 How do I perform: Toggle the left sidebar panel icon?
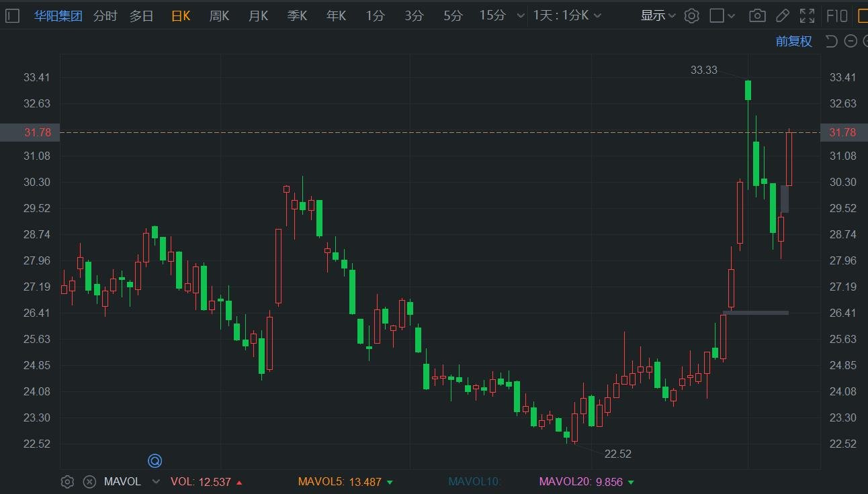point(12,16)
